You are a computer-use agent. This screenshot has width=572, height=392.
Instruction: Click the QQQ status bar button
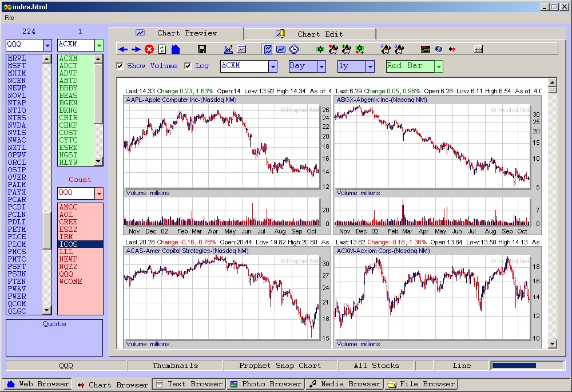coord(66,365)
